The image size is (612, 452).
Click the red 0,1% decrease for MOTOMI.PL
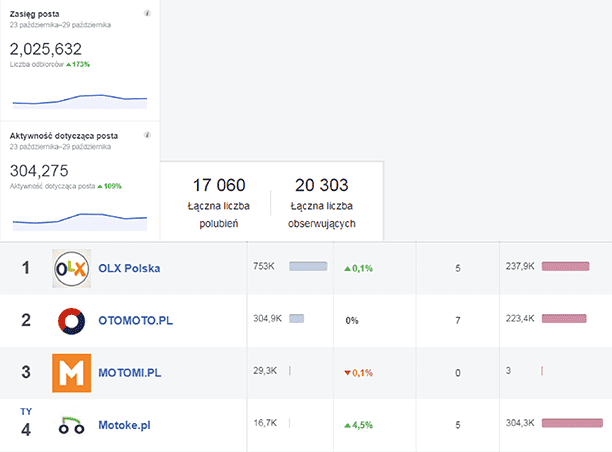(x=359, y=373)
